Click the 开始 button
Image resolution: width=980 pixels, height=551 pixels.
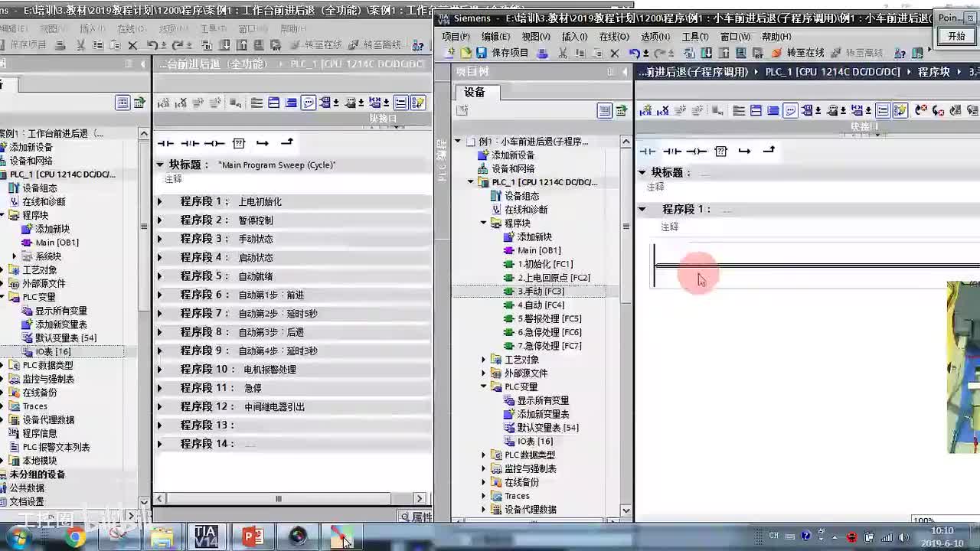(957, 36)
